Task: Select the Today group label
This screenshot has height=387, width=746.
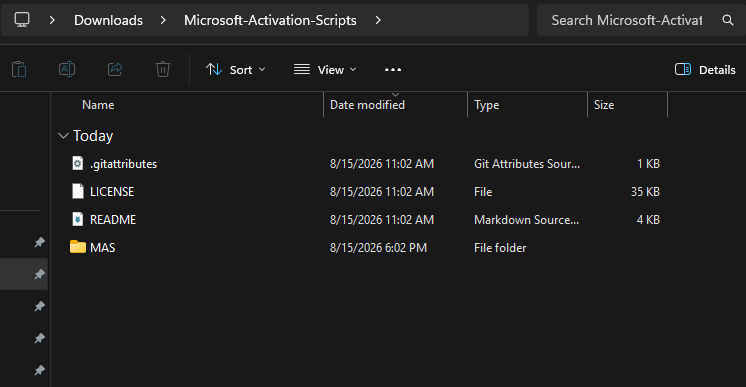Action: [x=93, y=136]
